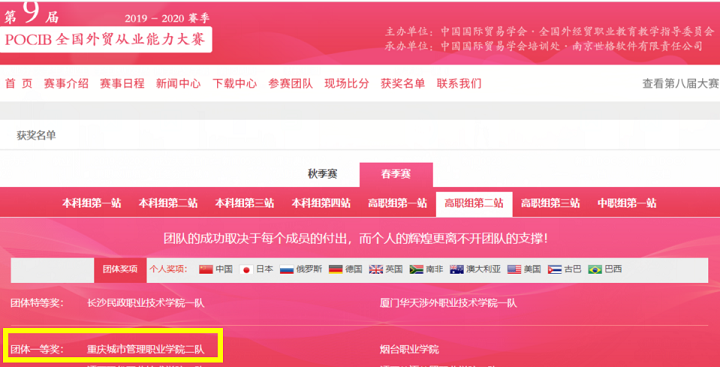Image resolution: width=720 pixels, height=367 pixels.
Task: Switch to 本科组第三站 tab
Action: point(245,203)
